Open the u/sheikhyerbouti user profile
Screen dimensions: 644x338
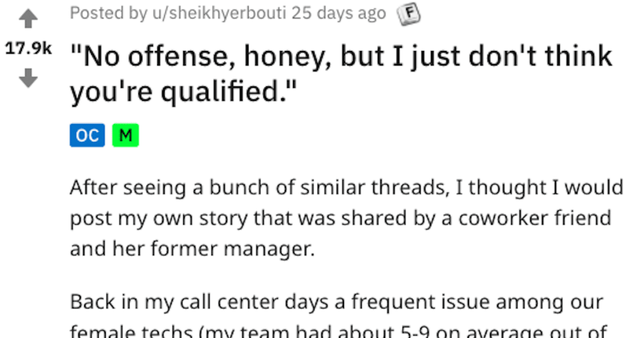[219, 13]
